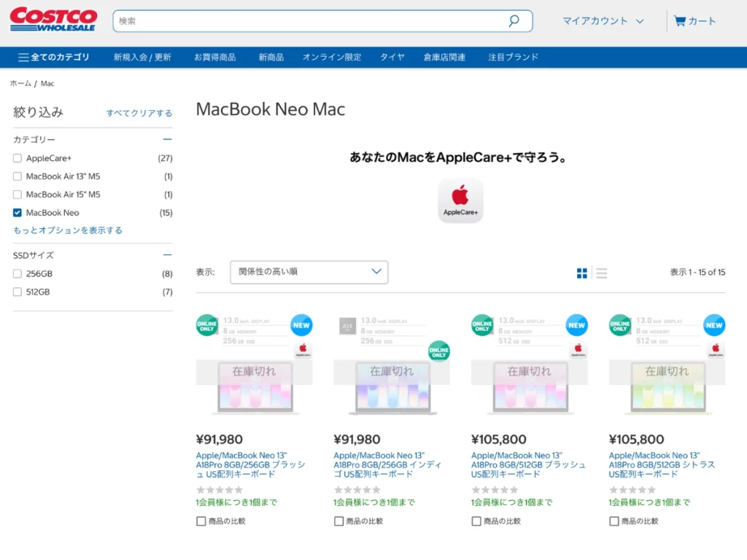This screenshot has height=560, width=747.
Task: Open the シトラス 8GB/512GB product title link
Action: [662, 464]
